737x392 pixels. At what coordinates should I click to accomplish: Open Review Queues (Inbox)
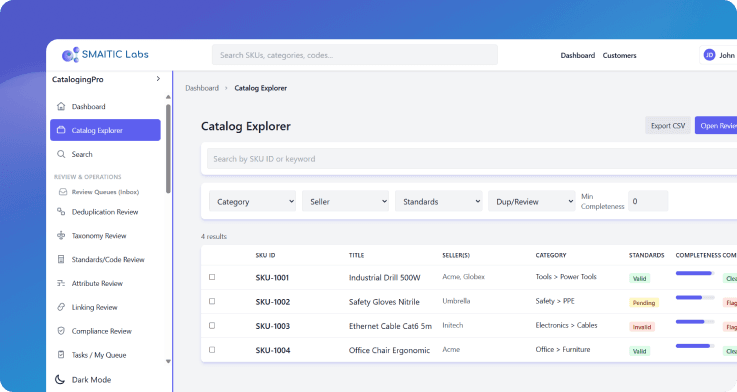coord(105,192)
